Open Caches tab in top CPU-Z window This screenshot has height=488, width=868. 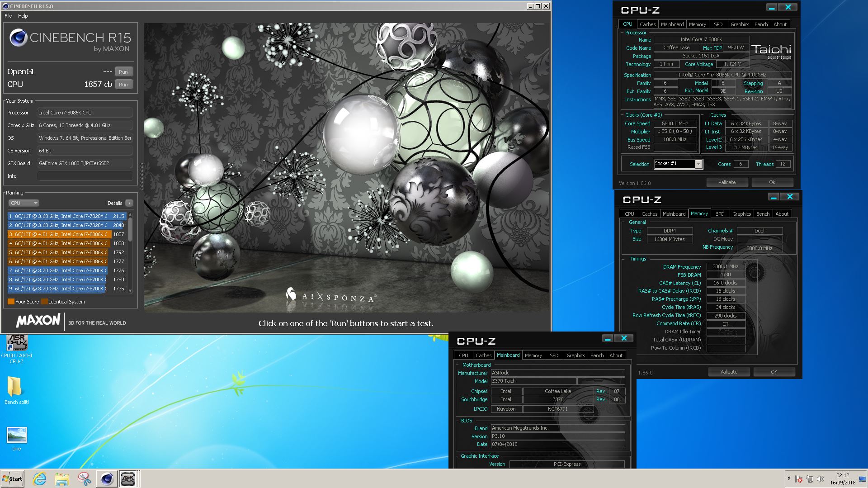pyautogui.click(x=647, y=24)
